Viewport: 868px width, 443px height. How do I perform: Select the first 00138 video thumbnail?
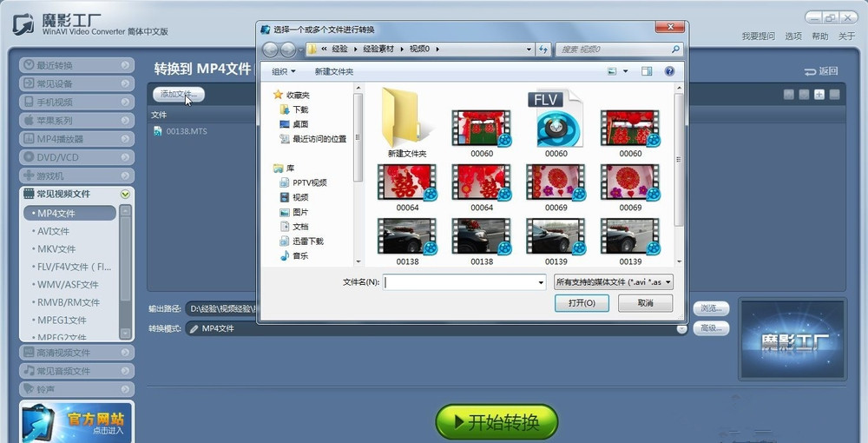click(406, 236)
